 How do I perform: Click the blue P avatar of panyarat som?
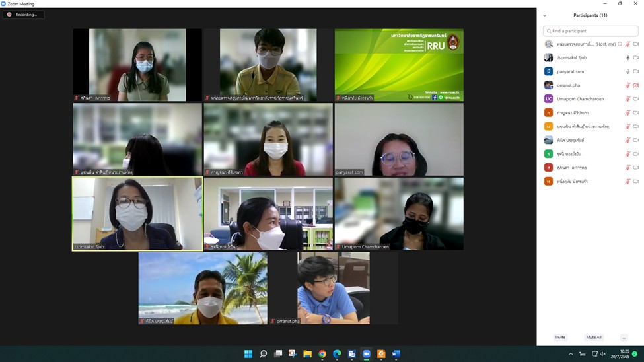(548, 71)
